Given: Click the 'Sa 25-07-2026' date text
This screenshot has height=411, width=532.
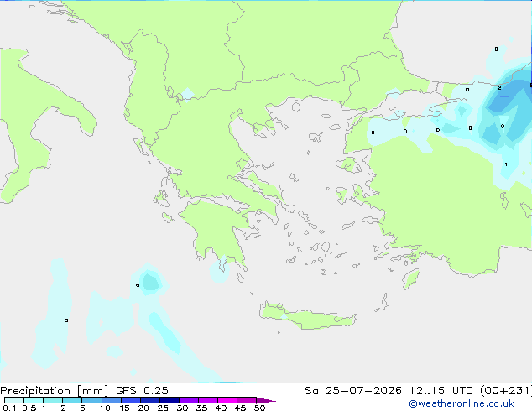Looking at the screenshot, I should [353, 391].
